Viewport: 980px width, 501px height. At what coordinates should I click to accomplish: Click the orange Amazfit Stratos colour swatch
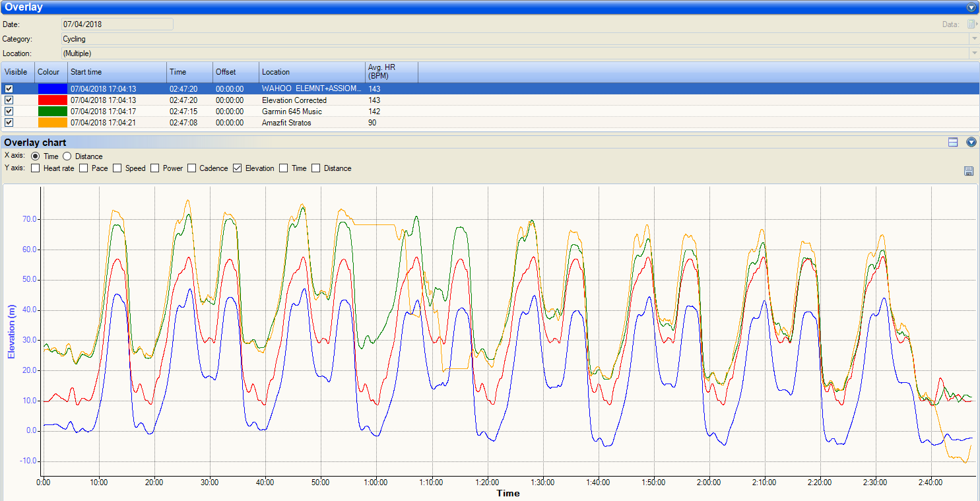click(52, 123)
